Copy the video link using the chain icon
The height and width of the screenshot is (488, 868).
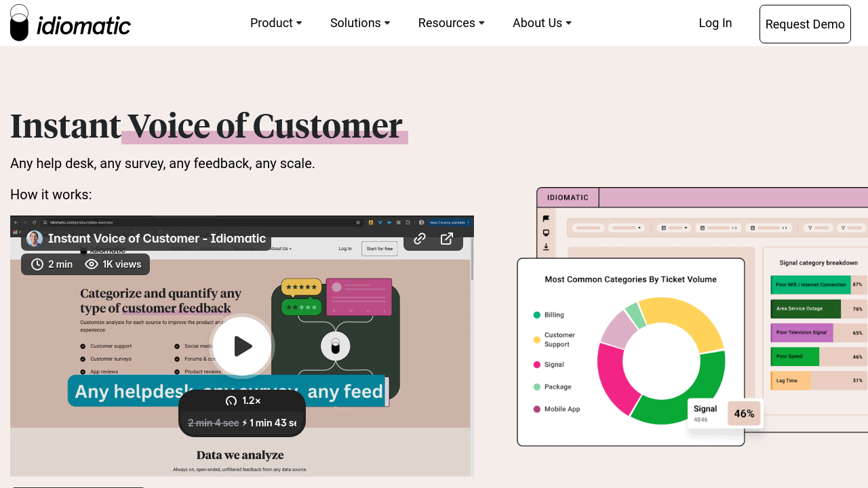pyautogui.click(x=420, y=239)
